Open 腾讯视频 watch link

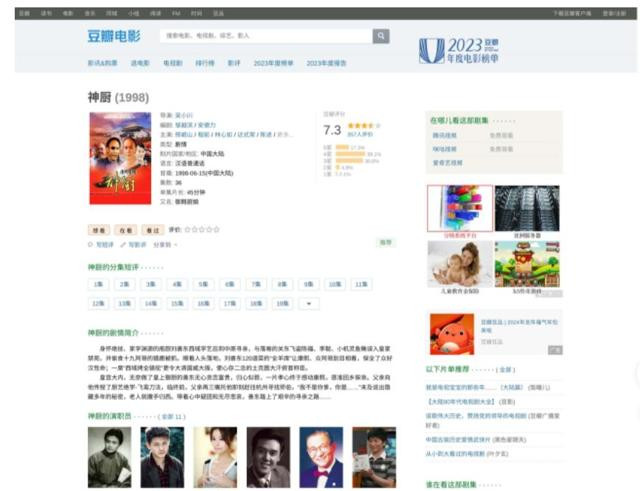(x=445, y=136)
